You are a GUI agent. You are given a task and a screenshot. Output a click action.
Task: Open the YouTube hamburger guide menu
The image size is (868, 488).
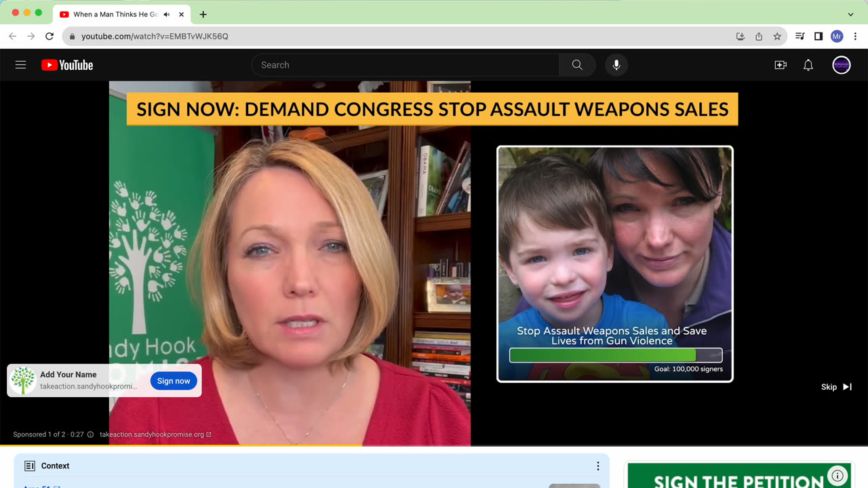tap(20, 65)
